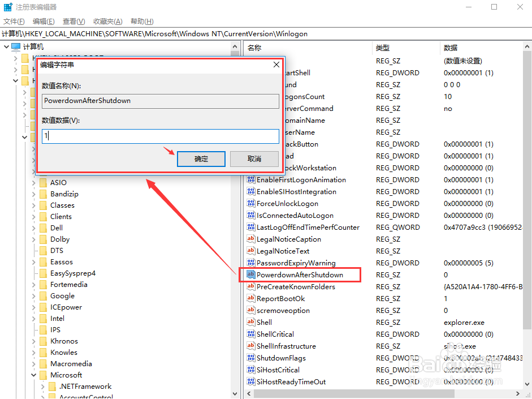The image size is (532, 399).
Task: Click the REG_DWORD icon beside ShutdownFlags
Action: point(250,358)
